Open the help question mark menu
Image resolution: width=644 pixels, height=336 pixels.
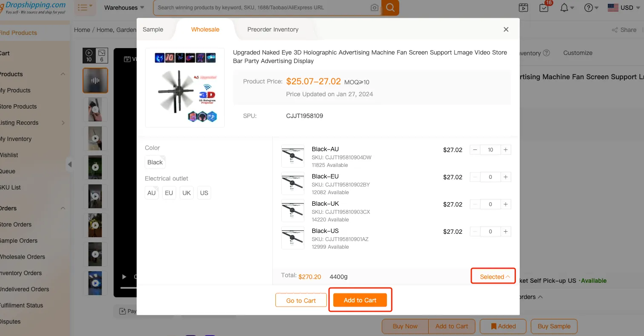pos(589,8)
